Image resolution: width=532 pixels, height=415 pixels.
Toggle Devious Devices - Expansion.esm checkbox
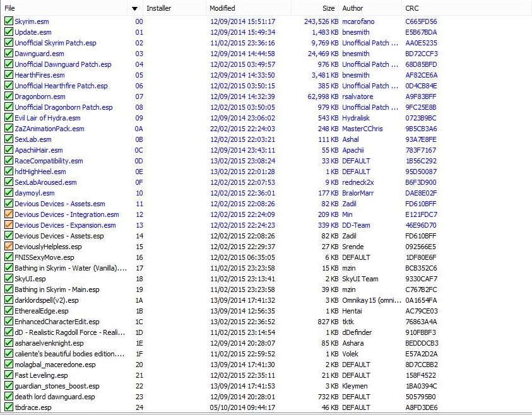tap(9, 225)
